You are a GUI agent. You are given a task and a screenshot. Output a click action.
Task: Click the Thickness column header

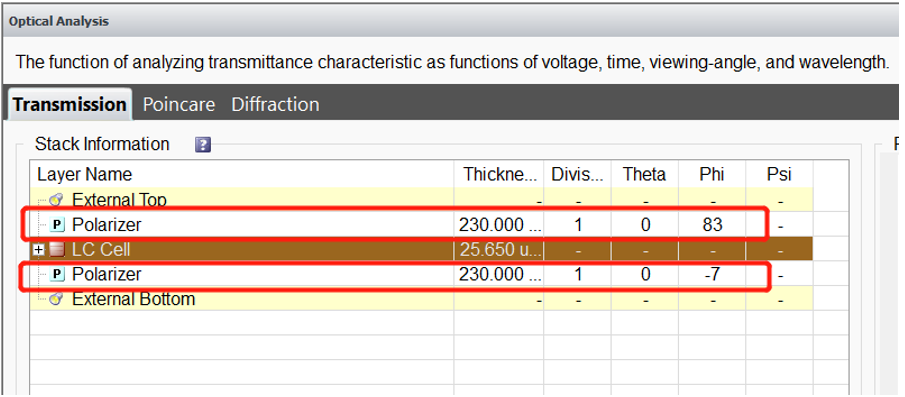(x=499, y=174)
